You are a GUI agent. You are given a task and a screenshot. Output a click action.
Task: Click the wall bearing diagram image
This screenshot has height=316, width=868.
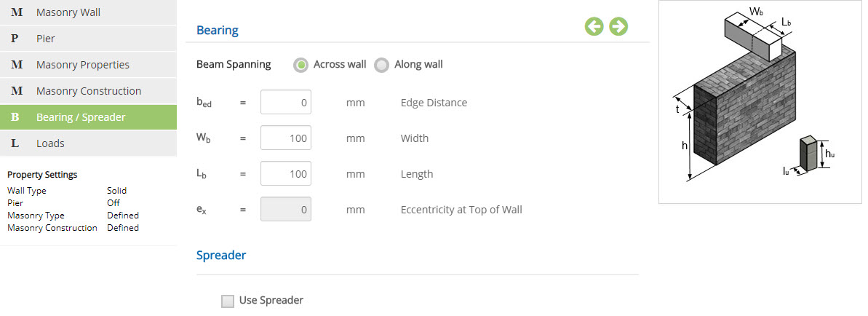(x=760, y=101)
